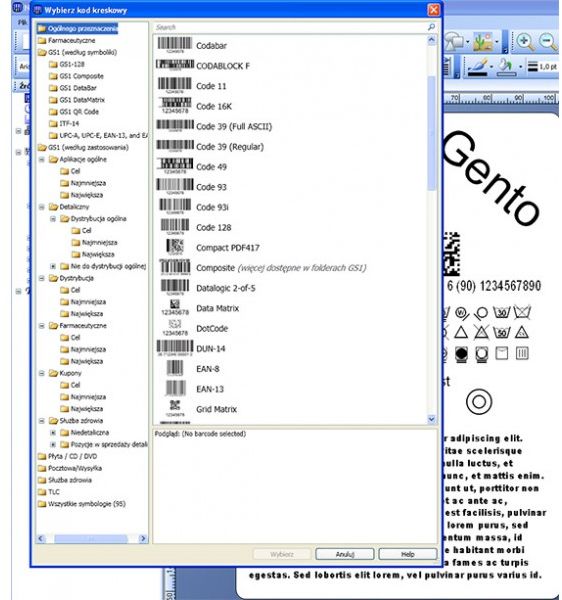Collapse the Dystrybucja ogólna node
This screenshot has width=562, height=600.
(x=53, y=219)
